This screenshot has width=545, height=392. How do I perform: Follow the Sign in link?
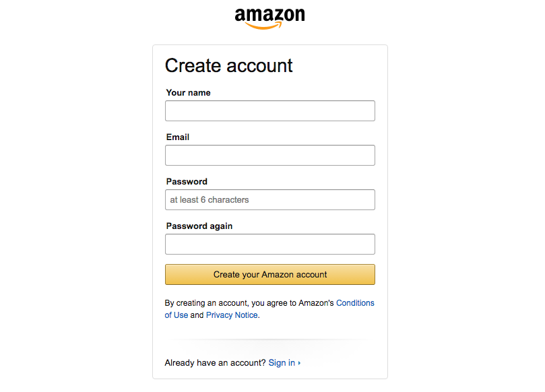coord(282,363)
